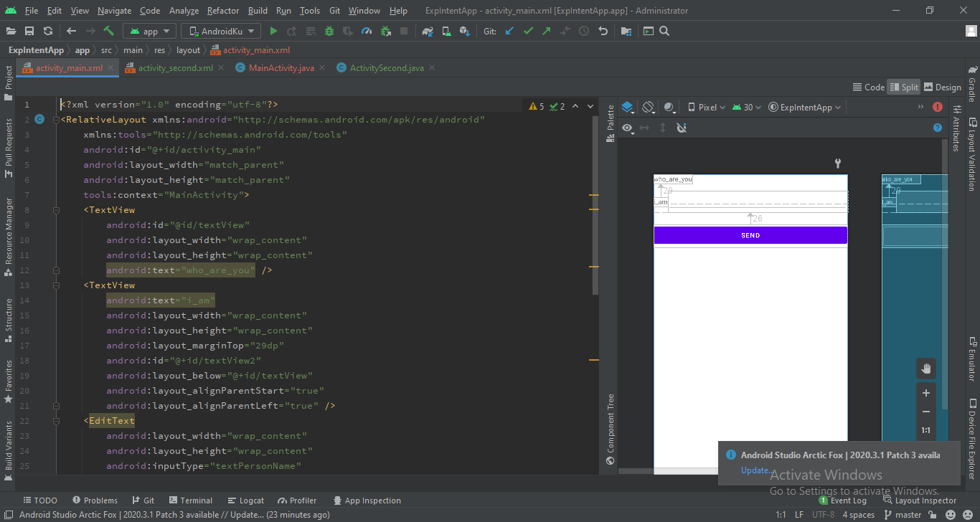Screen dimensions: 980x522
Task: Click the layout breadcrumb above the editor
Action: tap(188, 49)
